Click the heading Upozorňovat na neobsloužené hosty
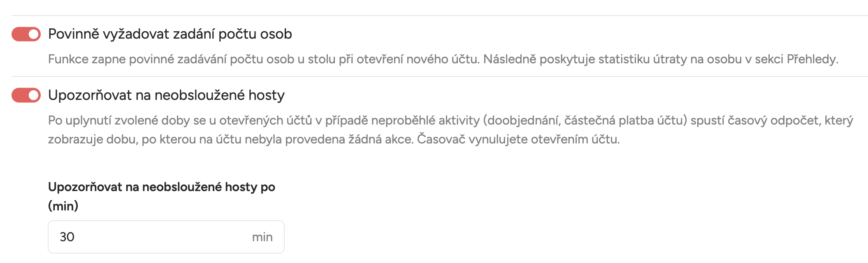 pyautogui.click(x=166, y=95)
